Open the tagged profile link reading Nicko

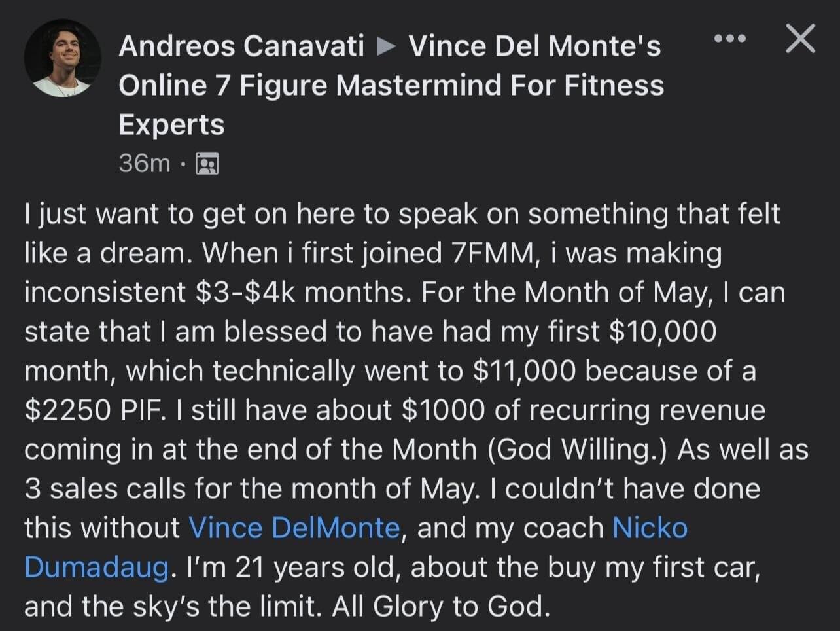650,528
